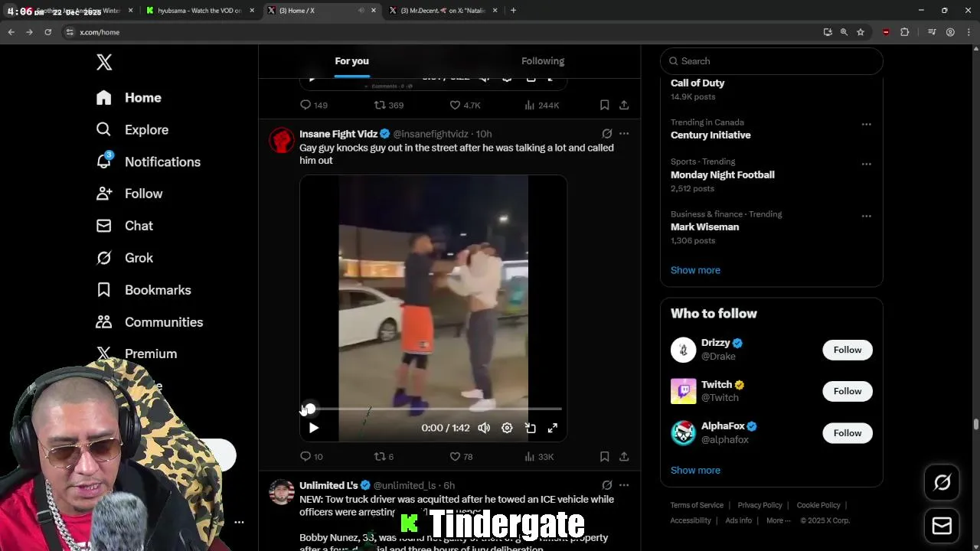
Task: Open Unlimited L's profile avatar
Action: (282, 492)
